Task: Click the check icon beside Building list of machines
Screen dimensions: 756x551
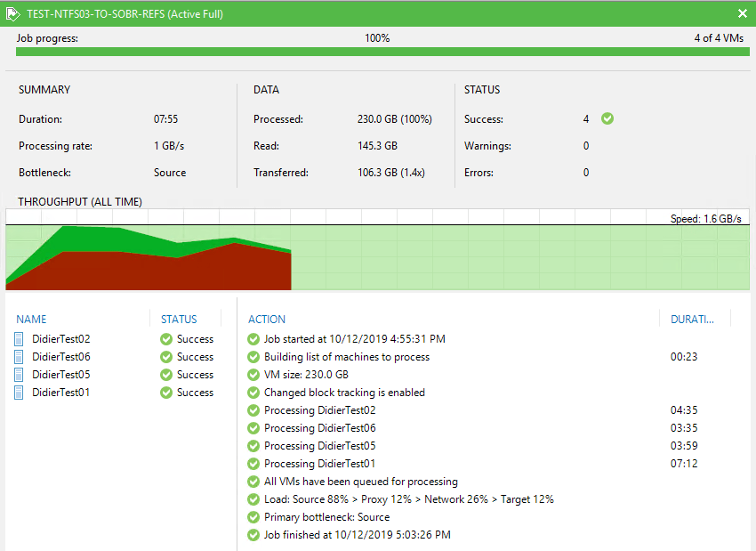Action: [x=253, y=357]
